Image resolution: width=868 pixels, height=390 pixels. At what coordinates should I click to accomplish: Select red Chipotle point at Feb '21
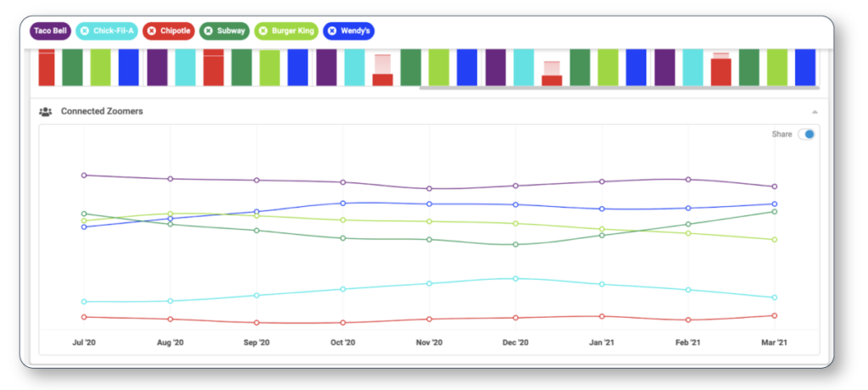[x=688, y=320]
